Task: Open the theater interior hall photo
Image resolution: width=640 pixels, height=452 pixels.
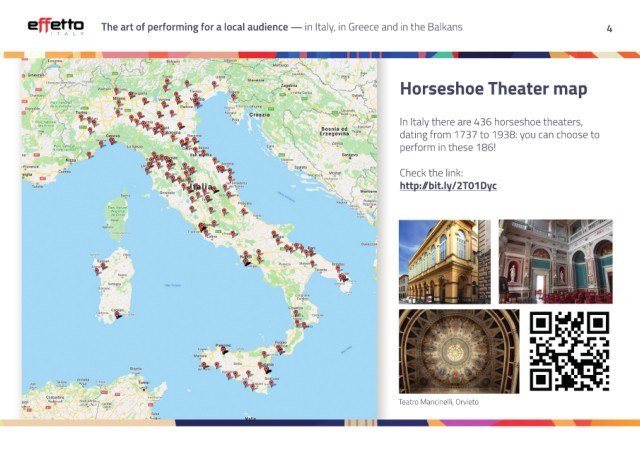Action: tap(555, 260)
